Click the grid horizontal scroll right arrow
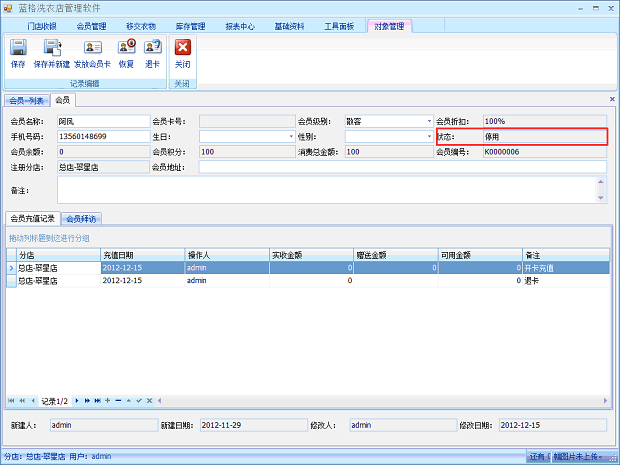This screenshot has height=465, width=620. [x=605, y=401]
